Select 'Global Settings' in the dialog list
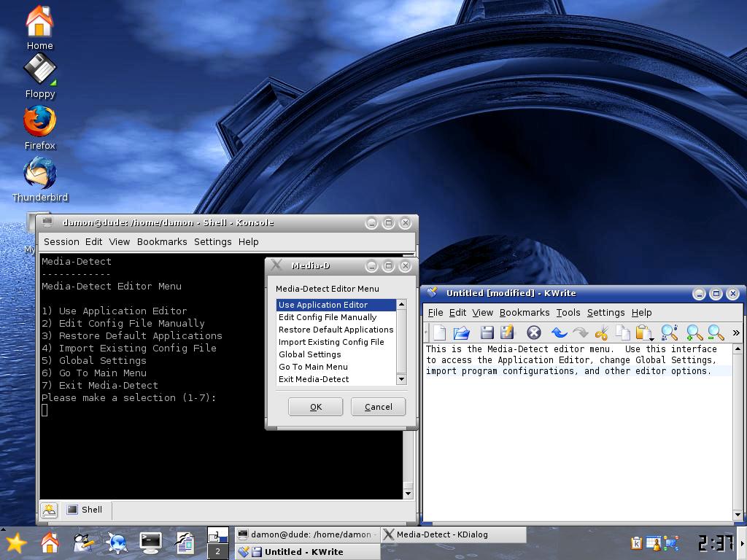 [336, 354]
